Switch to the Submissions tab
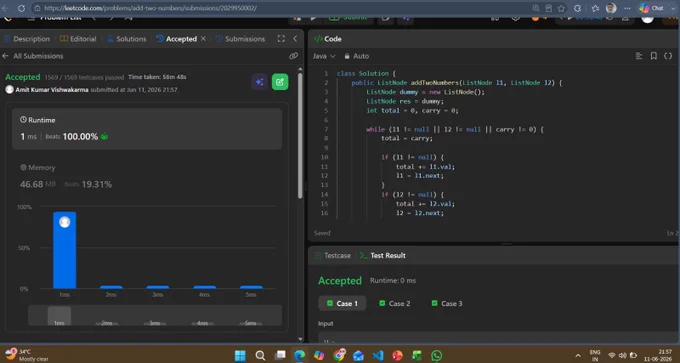Viewport: 680px width, 363px height. coord(240,39)
